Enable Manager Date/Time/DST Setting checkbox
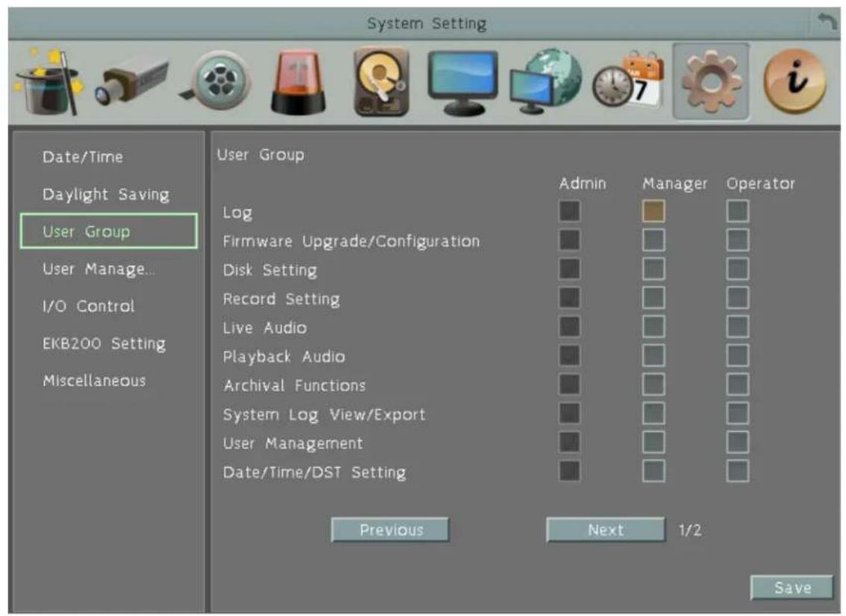The height and width of the screenshot is (616, 846). point(654,471)
